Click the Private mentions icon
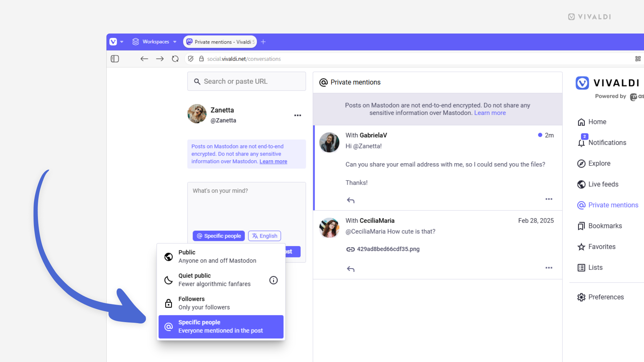This screenshot has width=644, height=362. pyautogui.click(x=581, y=205)
